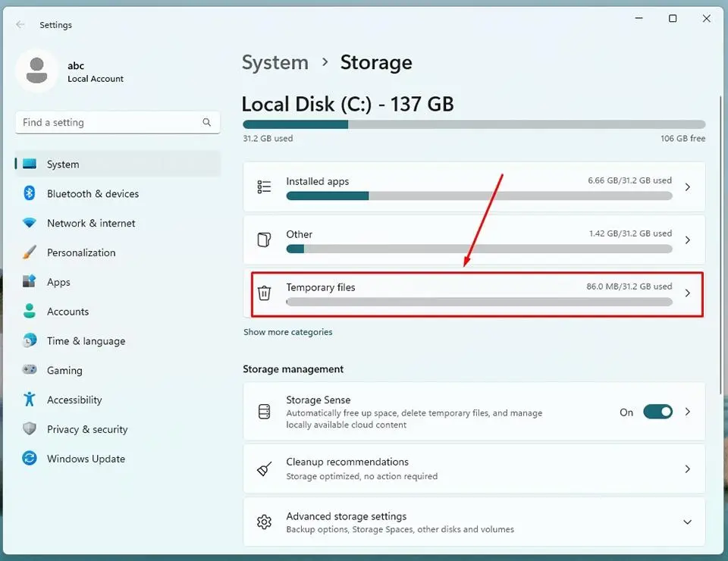
Task: Click the Installed apps list icon
Action: coord(264,186)
